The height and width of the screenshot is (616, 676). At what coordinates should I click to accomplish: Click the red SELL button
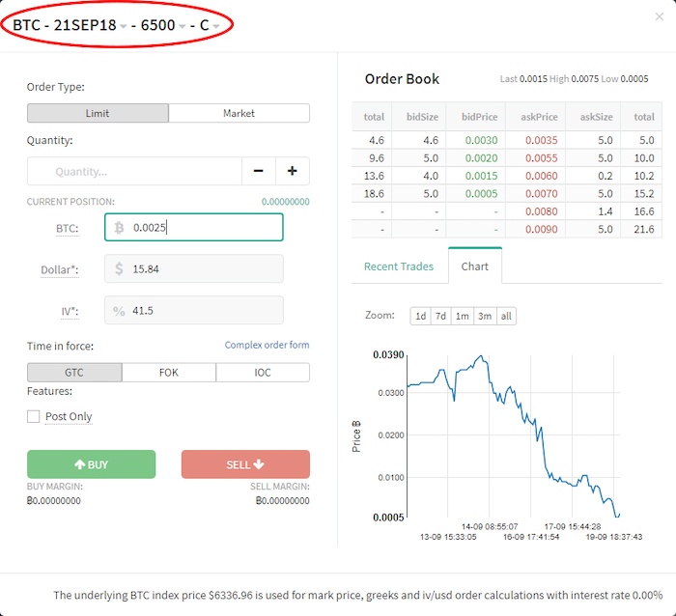[x=245, y=464]
